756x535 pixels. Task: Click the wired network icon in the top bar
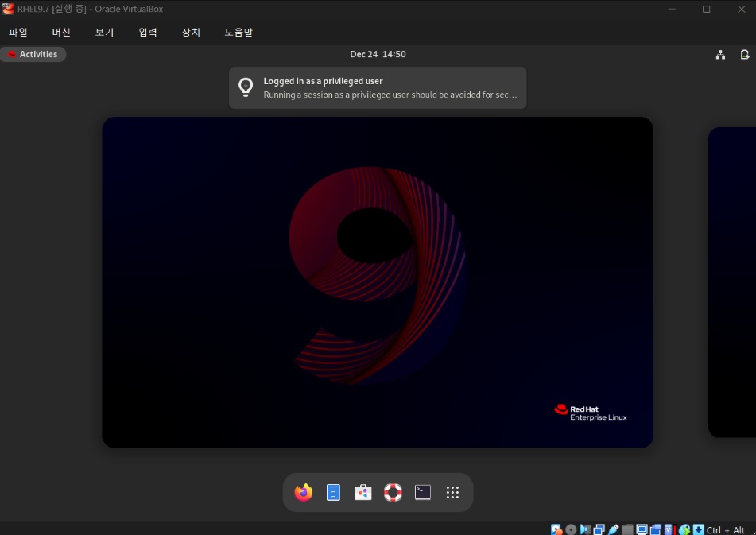point(720,55)
